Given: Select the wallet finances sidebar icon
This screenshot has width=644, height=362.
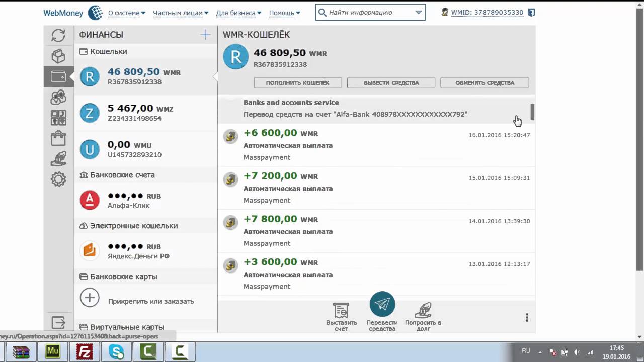Looking at the screenshot, I should (58, 77).
